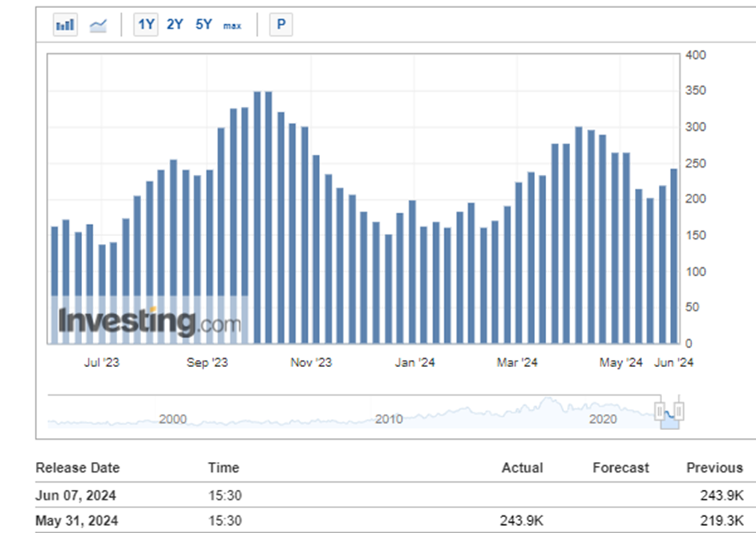Click the 15:30 time in May 31 row
756x533 pixels.
[225, 521]
